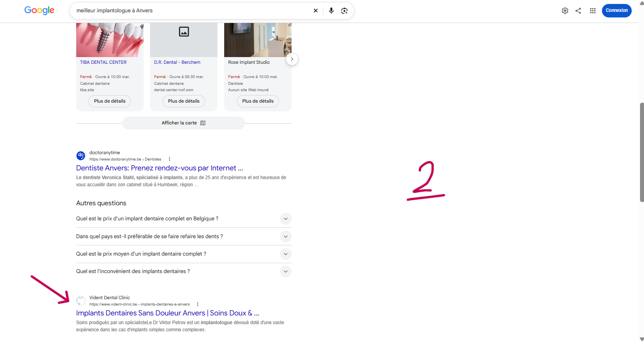644x342 pixels.
Task: Start voice search with the microphone
Action: (x=331, y=11)
